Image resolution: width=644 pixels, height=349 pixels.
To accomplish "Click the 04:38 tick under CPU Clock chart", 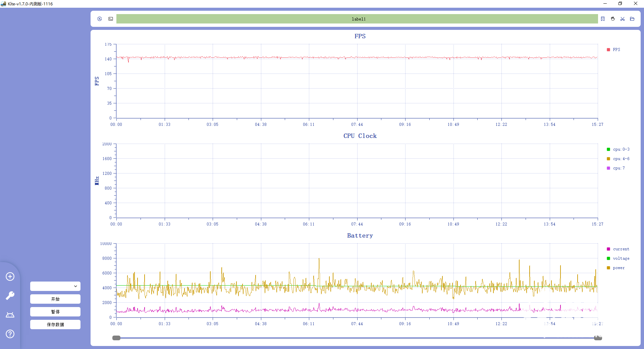I will pos(261,224).
